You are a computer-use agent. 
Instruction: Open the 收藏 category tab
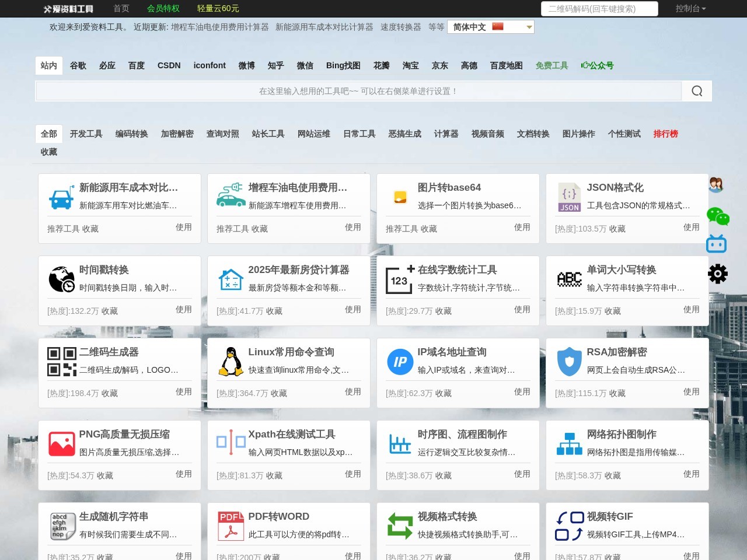click(x=49, y=152)
